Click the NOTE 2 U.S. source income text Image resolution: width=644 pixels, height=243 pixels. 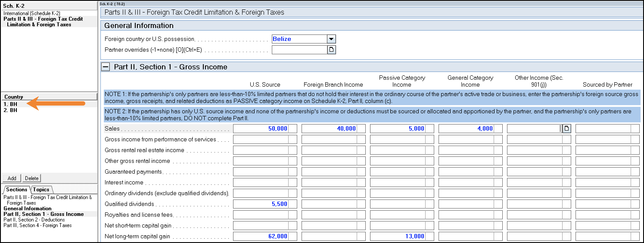[x=372, y=115]
